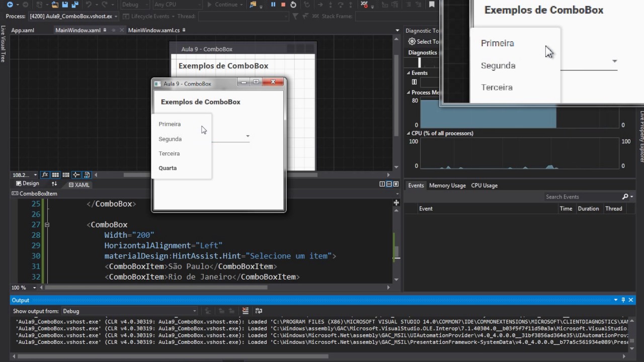
Task: Click the Duration column header
Action: click(588, 209)
